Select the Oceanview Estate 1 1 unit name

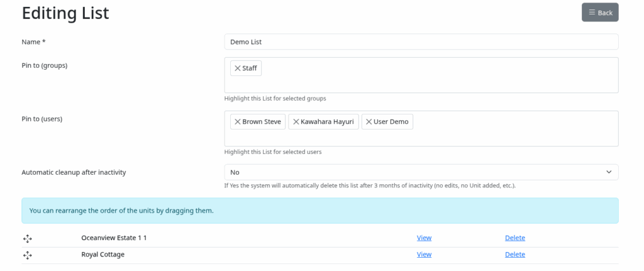(x=114, y=238)
